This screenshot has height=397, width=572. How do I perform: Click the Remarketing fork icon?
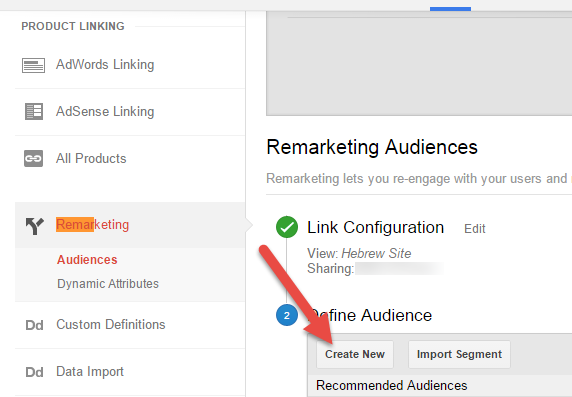pos(35,226)
